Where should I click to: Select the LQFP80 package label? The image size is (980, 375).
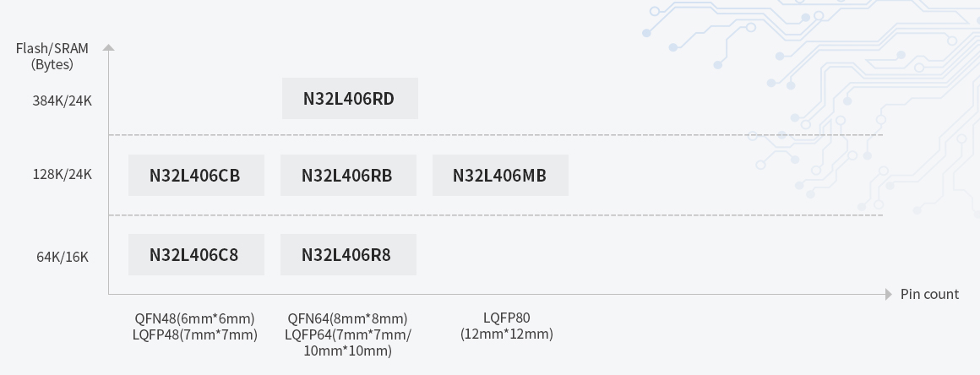[507, 318]
